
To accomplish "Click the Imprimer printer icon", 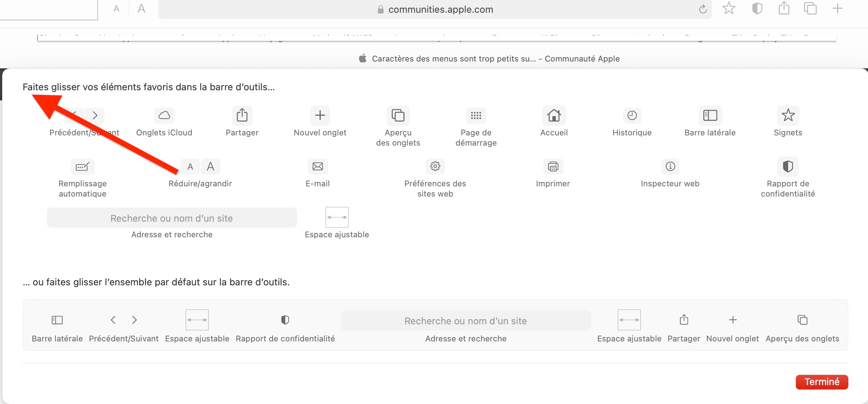I will coord(553,167).
